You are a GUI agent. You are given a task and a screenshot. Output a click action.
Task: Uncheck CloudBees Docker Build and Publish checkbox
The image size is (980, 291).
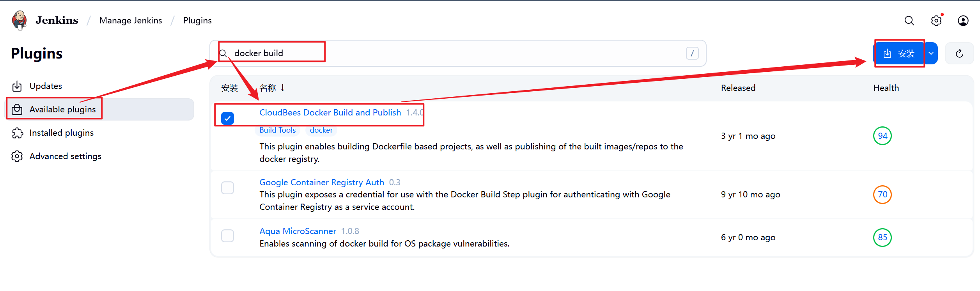tap(227, 118)
